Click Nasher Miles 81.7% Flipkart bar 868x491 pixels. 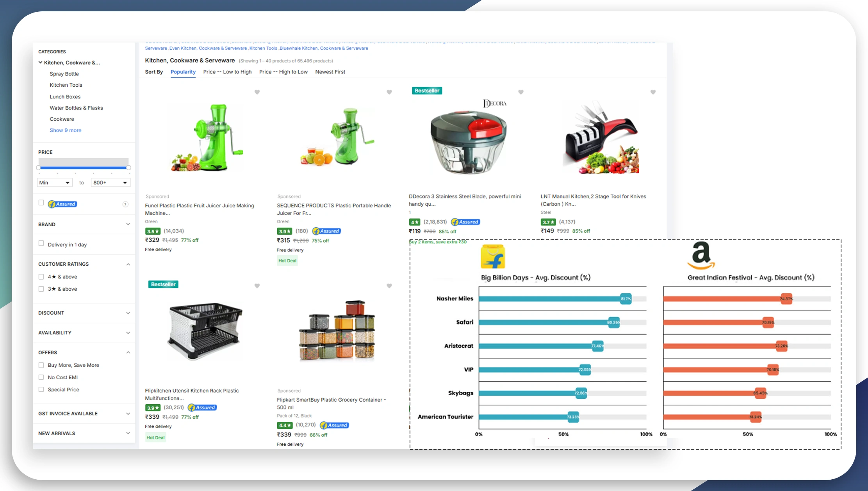point(554,299)
